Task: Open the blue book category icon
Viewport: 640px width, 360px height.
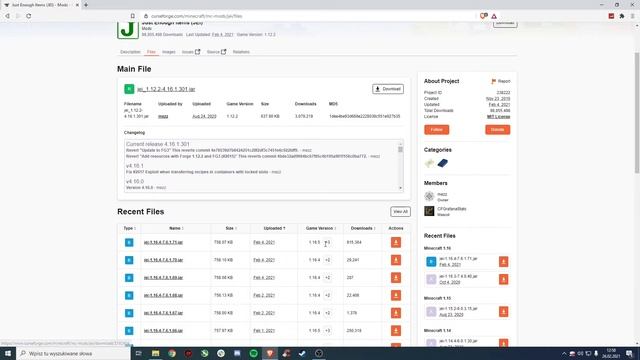Action: pyautogui.click(x=442, y=163)
